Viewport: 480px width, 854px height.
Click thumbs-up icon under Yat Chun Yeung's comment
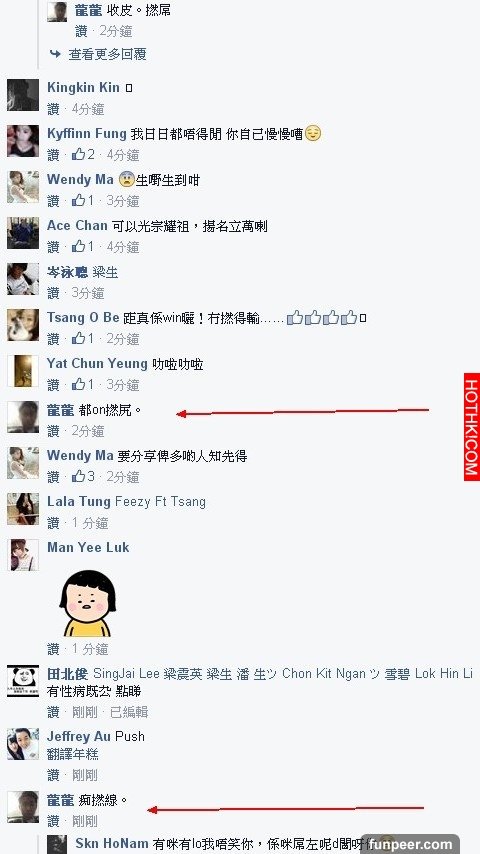point(78,385)
